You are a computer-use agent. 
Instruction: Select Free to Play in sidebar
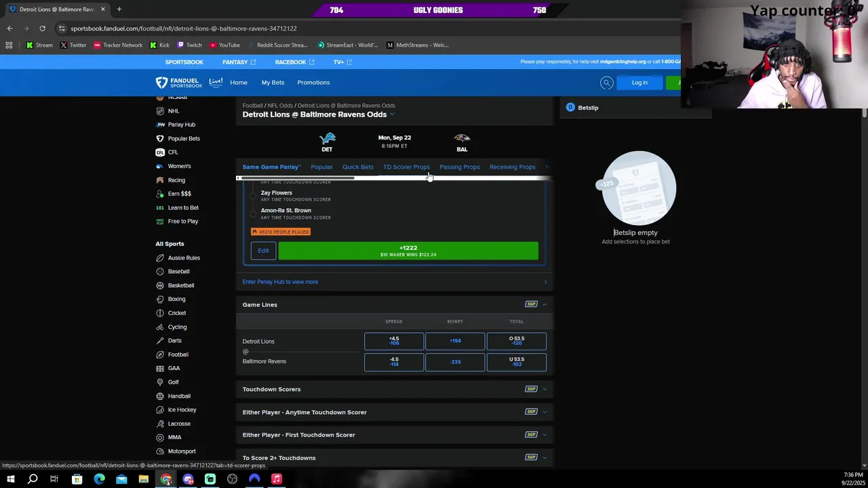[x=182, y=221]
